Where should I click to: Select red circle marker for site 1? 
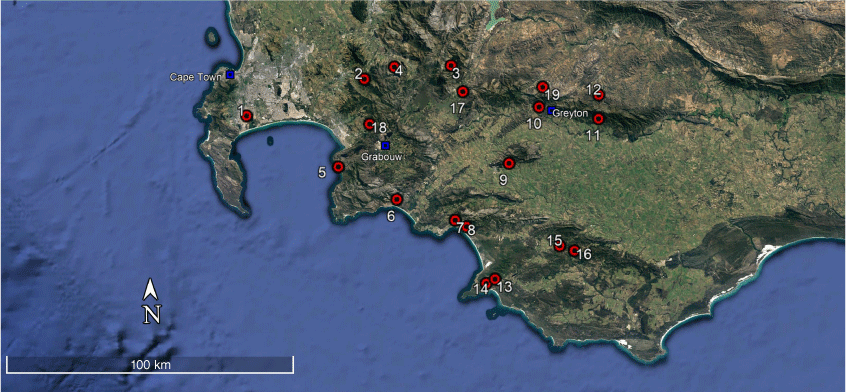pyautogui.click(x=247, y=115)
